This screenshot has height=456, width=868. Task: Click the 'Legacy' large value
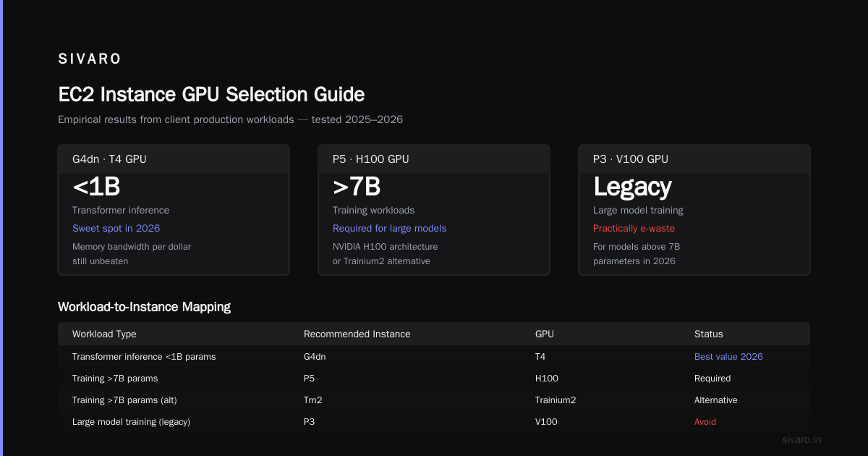point(633,187)
